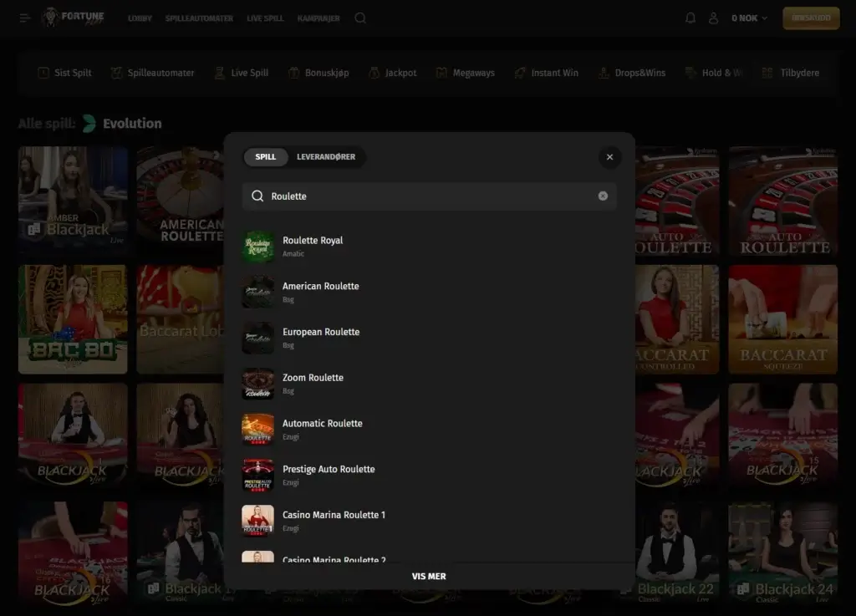The image size is (856, 616).
Task: Open the Amber Blackjack game thumbnail
Action: click(x=73, y=201)
